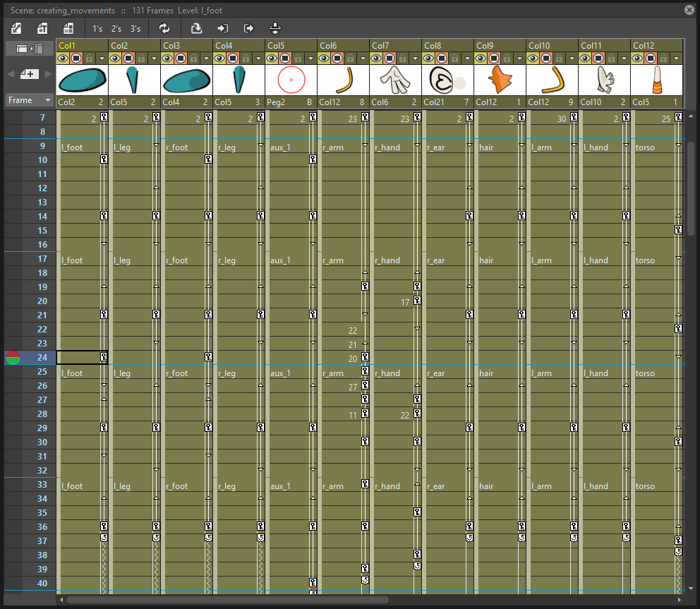Click the Open Sub-xsheet arrow icon

222,28
